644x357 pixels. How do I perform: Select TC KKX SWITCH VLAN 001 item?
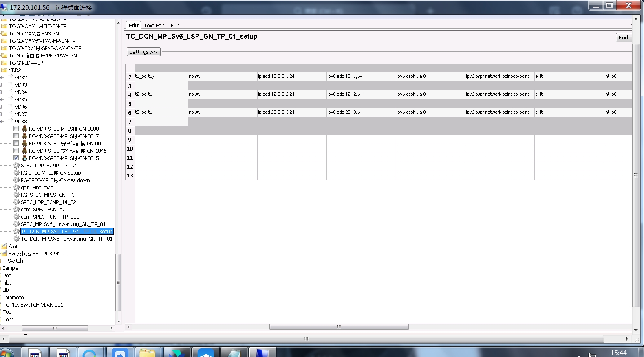pos(33,304)
